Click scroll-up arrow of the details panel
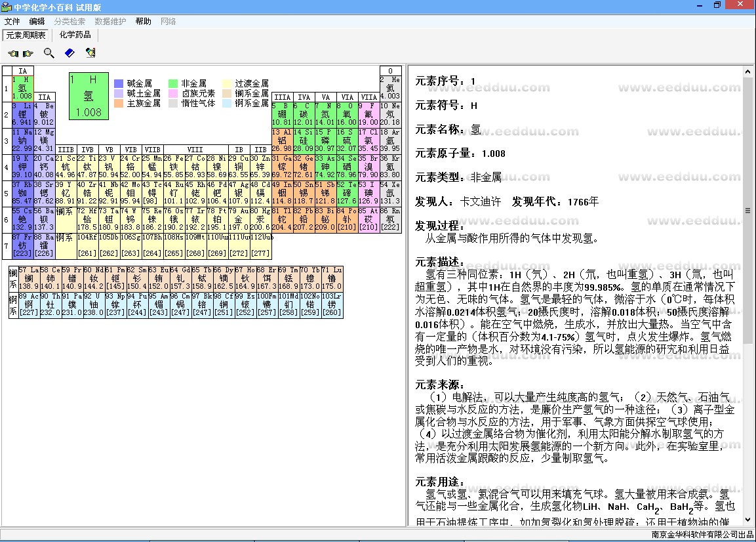756x542 pixels. tap(747, 72)
